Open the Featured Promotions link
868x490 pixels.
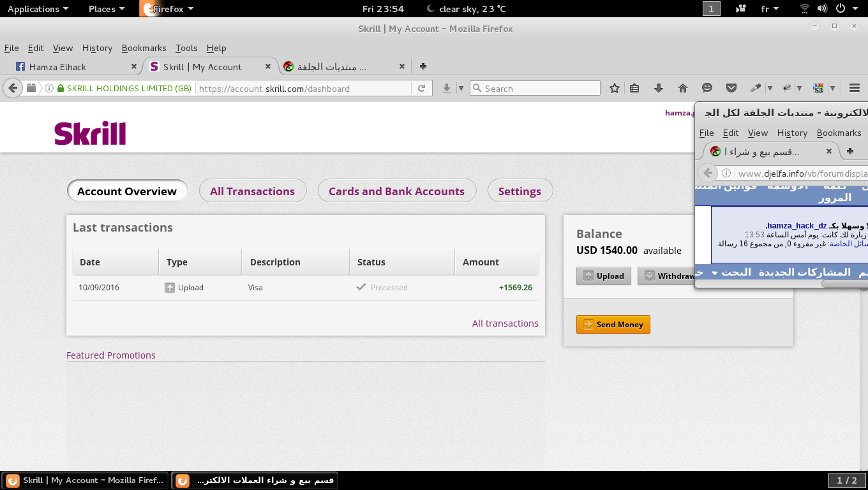pyautogui.click(x=111, y=355)
